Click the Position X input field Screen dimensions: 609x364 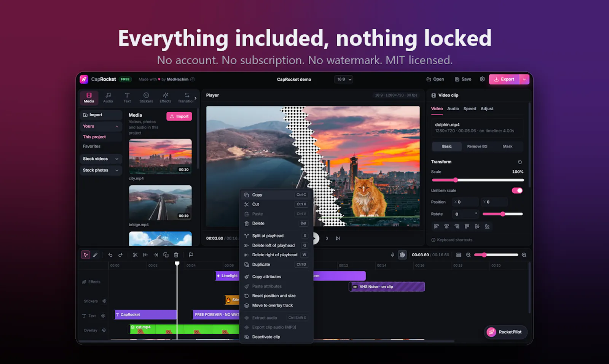465,202
